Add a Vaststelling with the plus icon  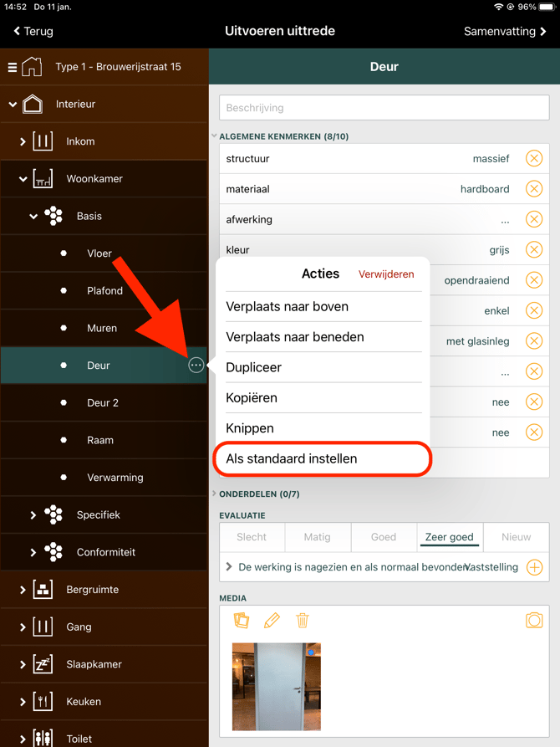point(534,567)
